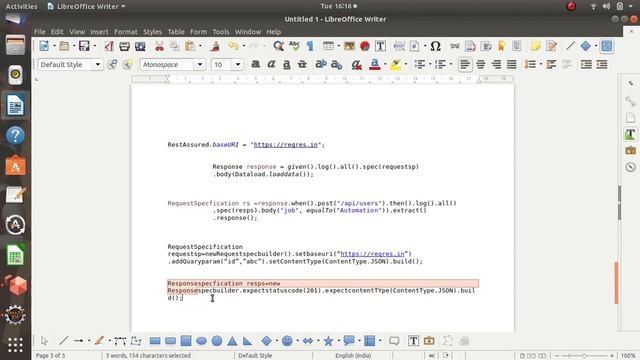The width and height of the screenshot is (640, 360).
Task: Insert an image
Action: 349,46
